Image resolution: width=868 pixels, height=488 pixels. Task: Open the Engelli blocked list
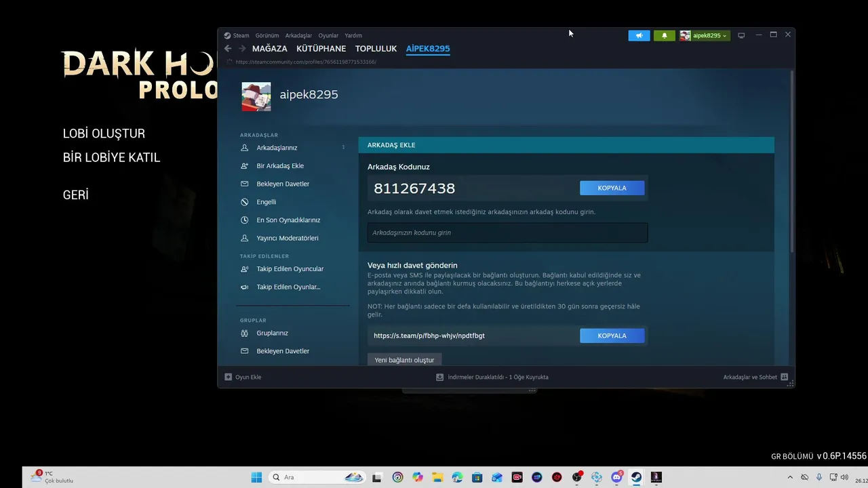point(266,202)
